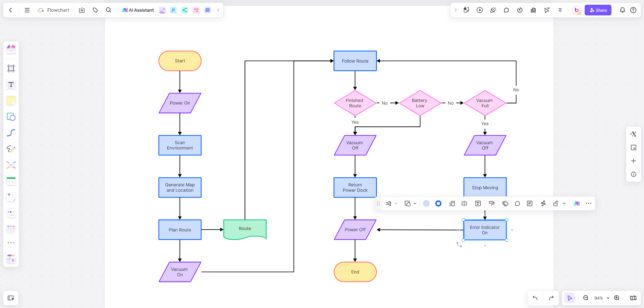644x308 pixels.
Task: Add tag via floating toolbar tag icon
Action: pos(505,203)
